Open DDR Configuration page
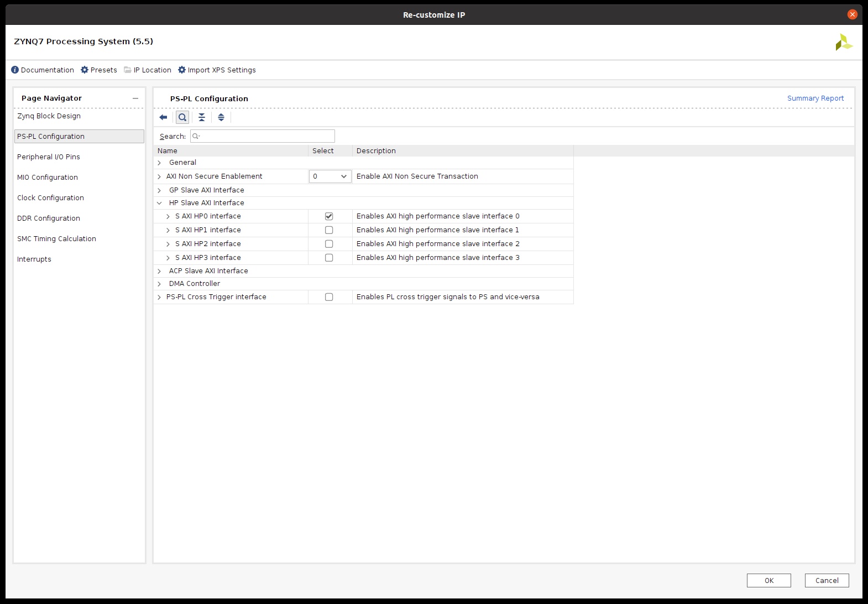Screen dimensions: 868x604 (x=49, y=218)
